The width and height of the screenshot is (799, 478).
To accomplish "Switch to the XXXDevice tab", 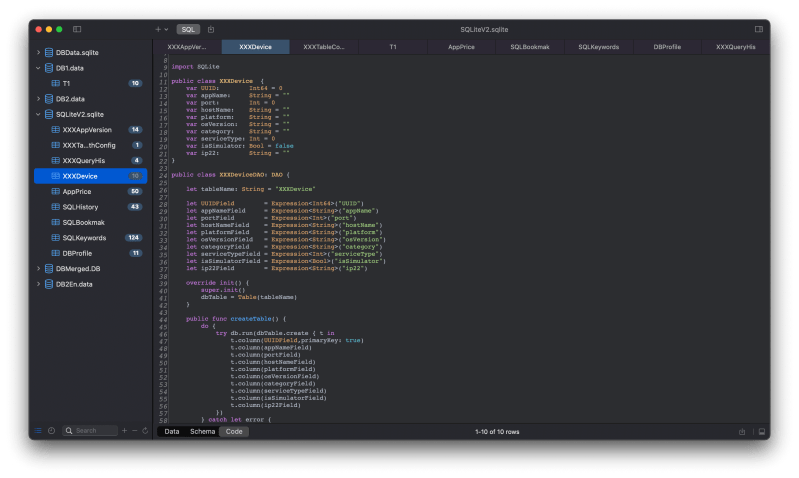I will pos(255,47).
